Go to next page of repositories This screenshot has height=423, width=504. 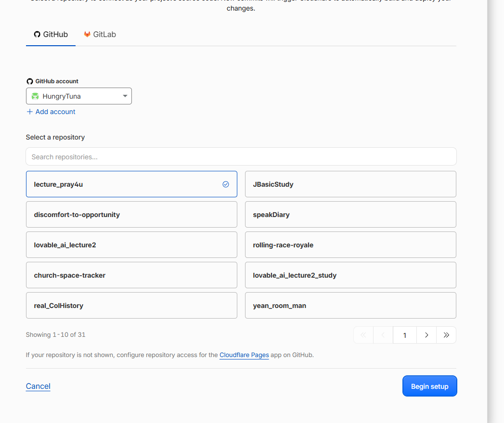pyautogui.click(x=426, y=335)
